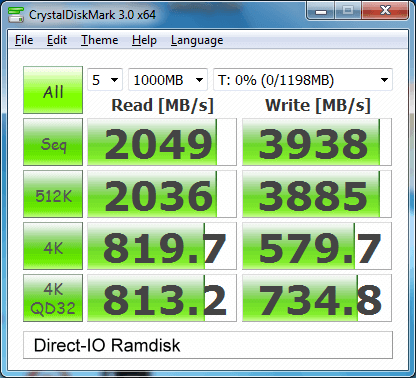Run the 4K random test
This screenshot has height=378, width=416.
tap(53, 246)
